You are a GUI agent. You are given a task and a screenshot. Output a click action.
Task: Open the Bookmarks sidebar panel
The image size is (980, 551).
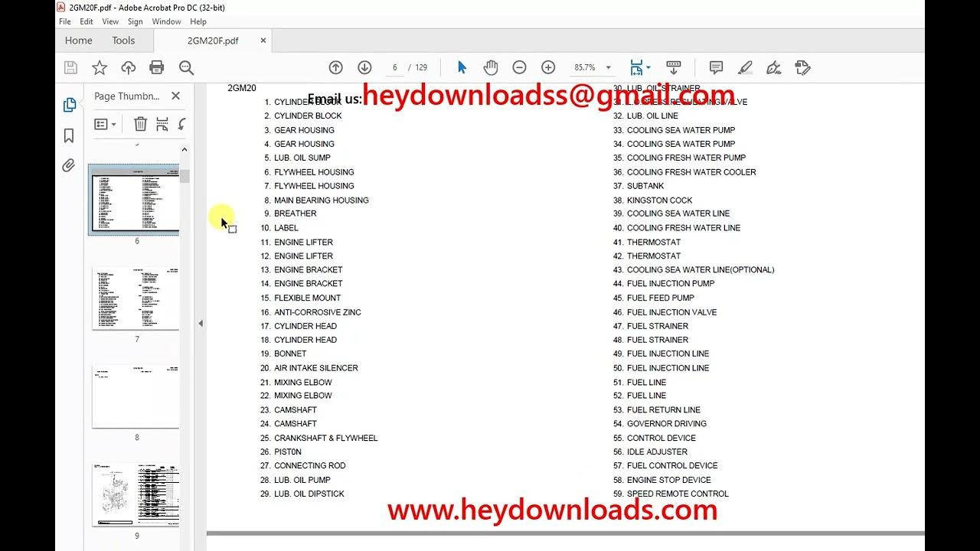pos(69,135)
